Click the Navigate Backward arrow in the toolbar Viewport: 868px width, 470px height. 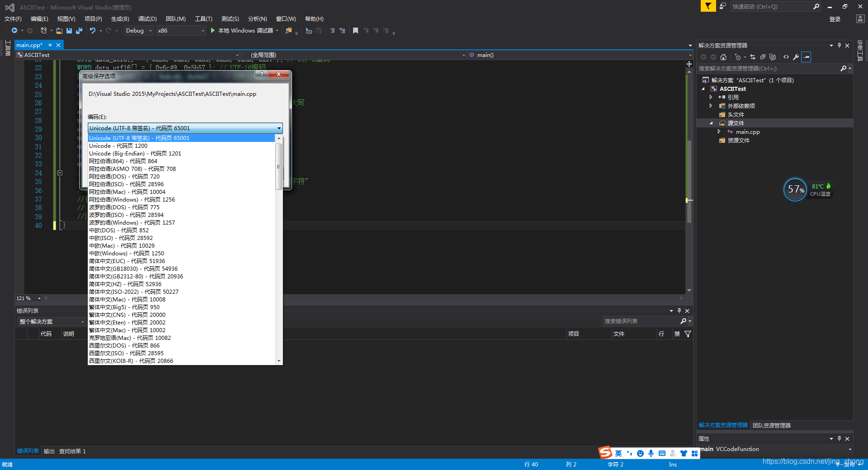14,31
